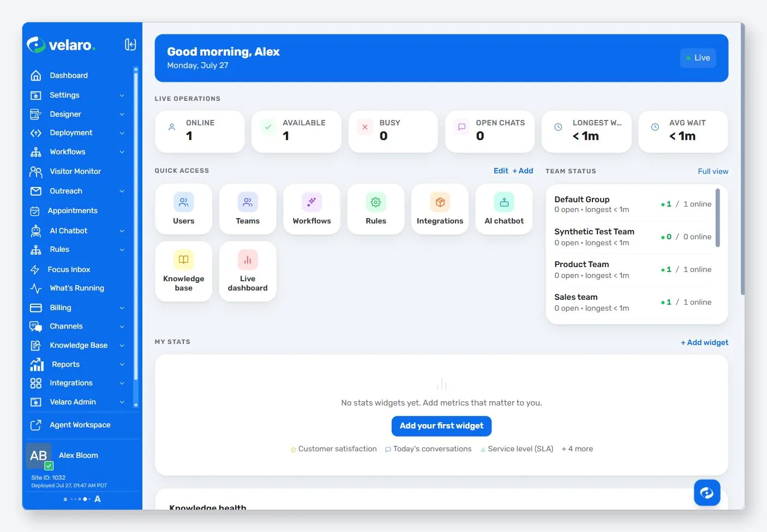The height and width of the screenshot is (532, 767).
Task: Adjust the sidebar font size slider
Action: point(81,499)
